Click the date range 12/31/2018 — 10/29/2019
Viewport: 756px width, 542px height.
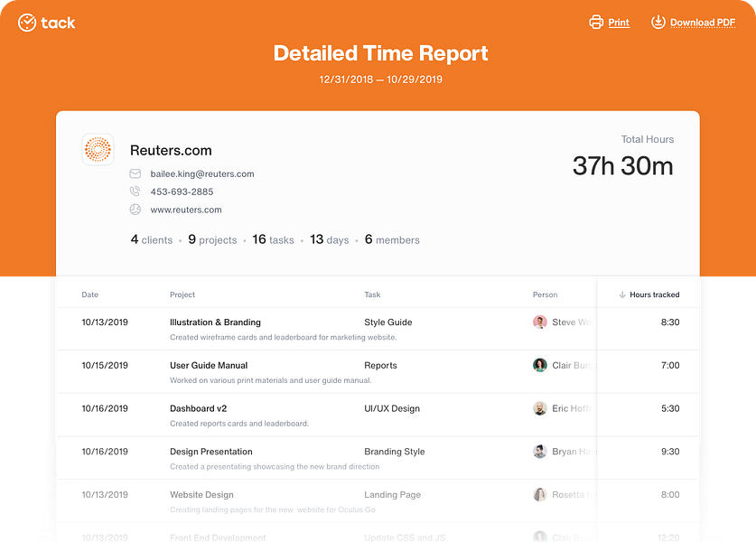click(380, 79)
